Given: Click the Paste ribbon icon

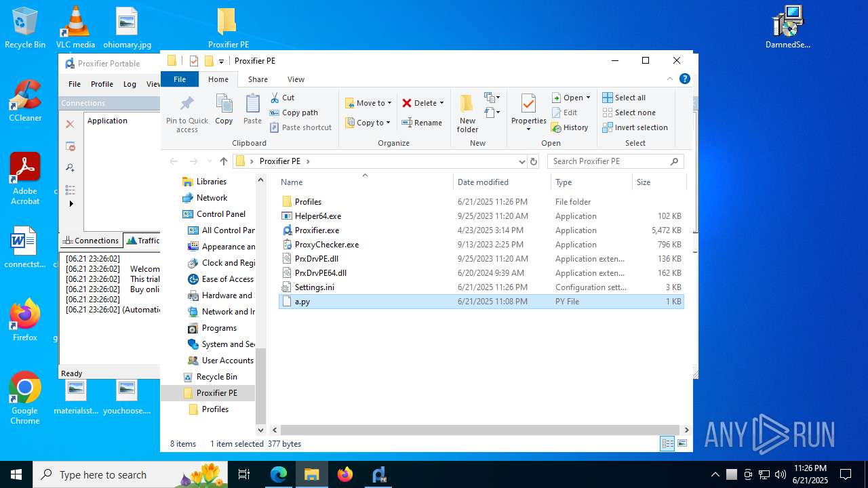Looking at the screenshot, I should pos(252,109).
